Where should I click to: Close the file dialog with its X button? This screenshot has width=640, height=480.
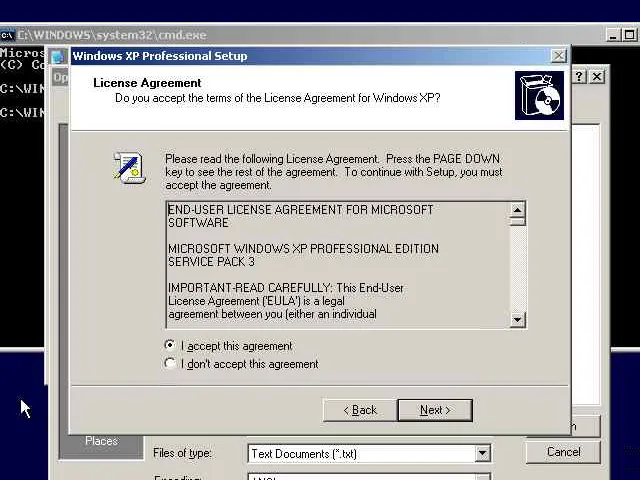[x=597, y=76]
